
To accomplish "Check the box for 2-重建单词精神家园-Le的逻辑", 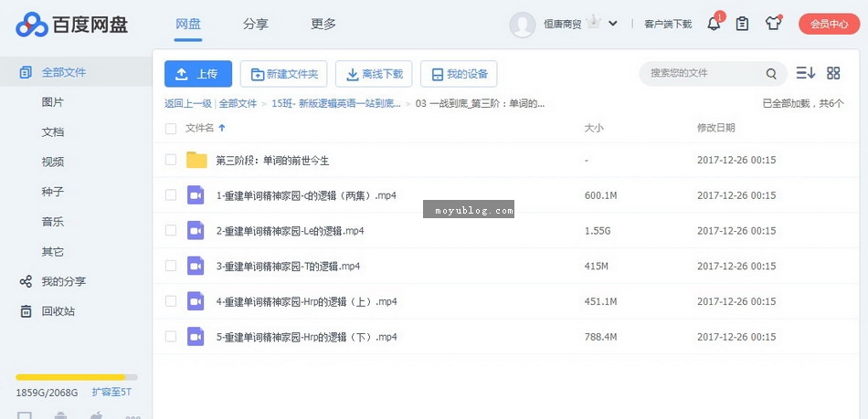I will pos(171,231).
